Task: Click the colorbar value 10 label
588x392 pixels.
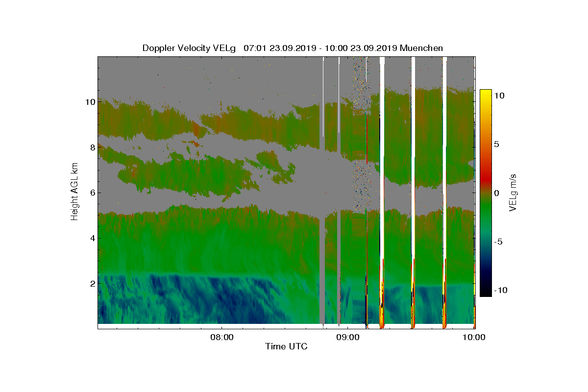Action: point(499,96)
